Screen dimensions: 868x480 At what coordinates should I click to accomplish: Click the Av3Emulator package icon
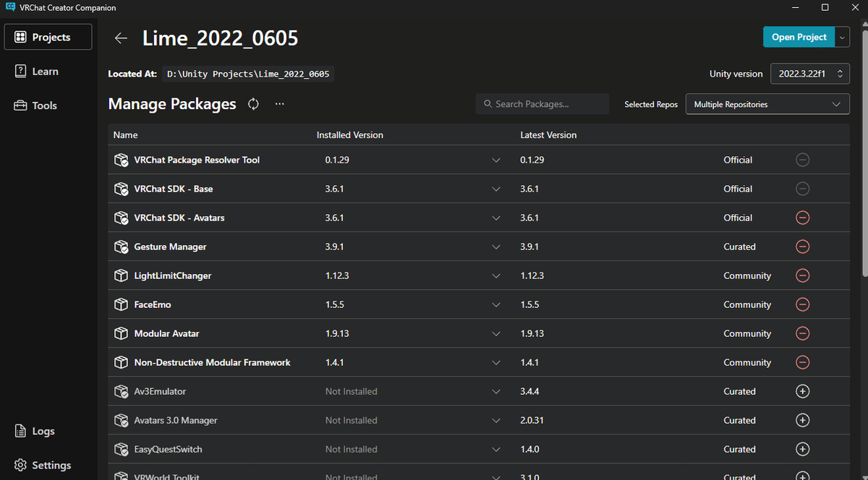point(122,391)
